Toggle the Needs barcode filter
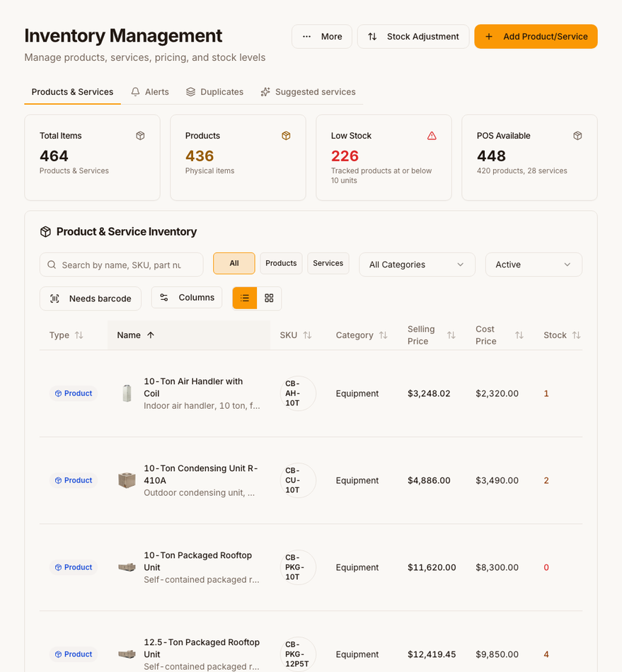The height and width of the screenshot is (672, 622). (91, 299)
